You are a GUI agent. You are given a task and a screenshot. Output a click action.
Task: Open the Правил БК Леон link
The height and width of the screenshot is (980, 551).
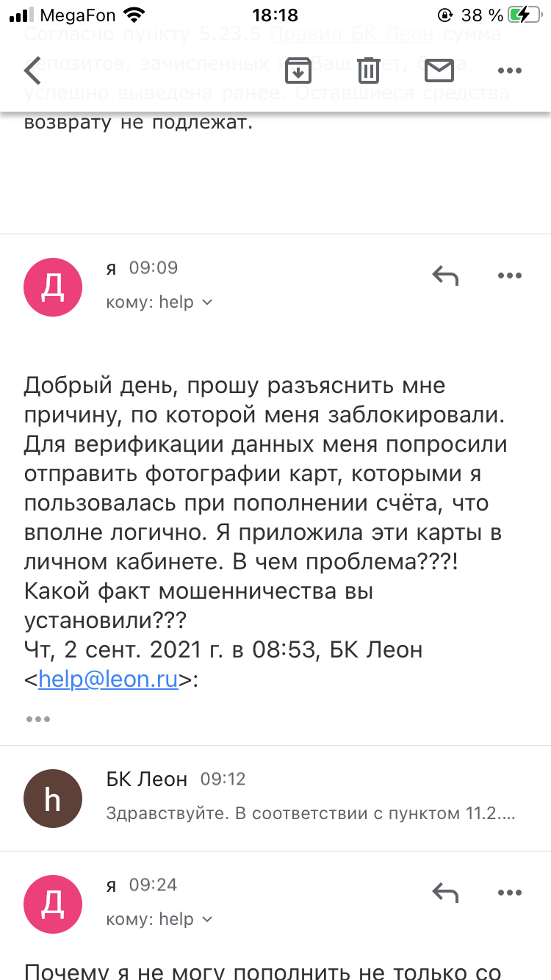click(351, 34)
